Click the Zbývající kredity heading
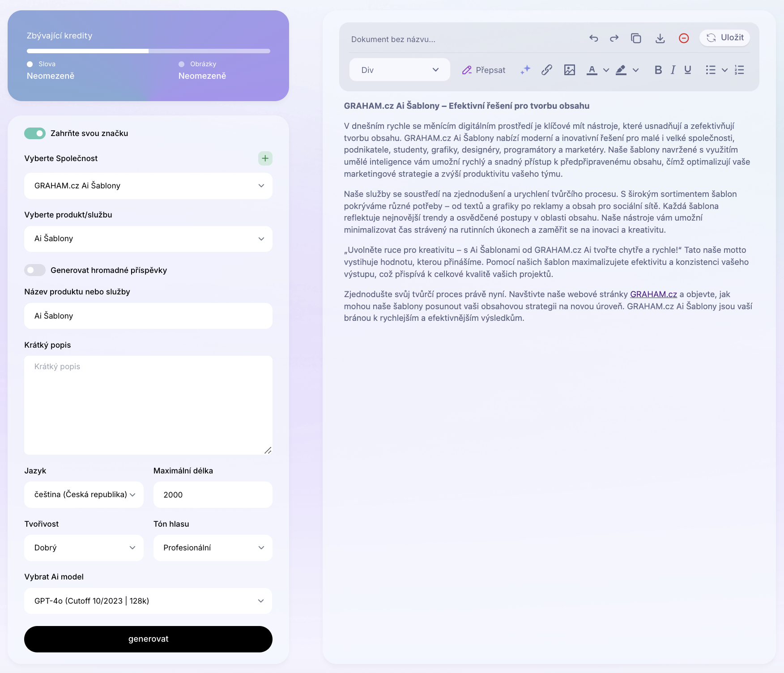 pos(60,36)
